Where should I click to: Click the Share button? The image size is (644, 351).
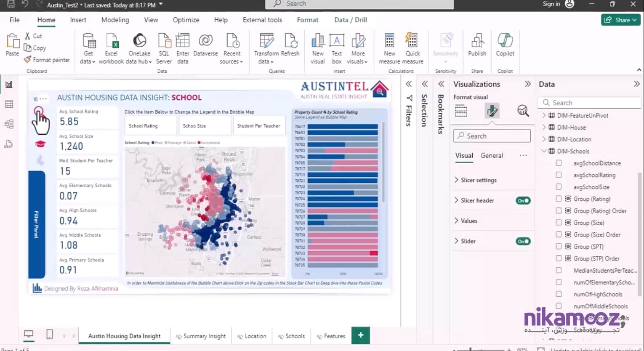(620, 20)
